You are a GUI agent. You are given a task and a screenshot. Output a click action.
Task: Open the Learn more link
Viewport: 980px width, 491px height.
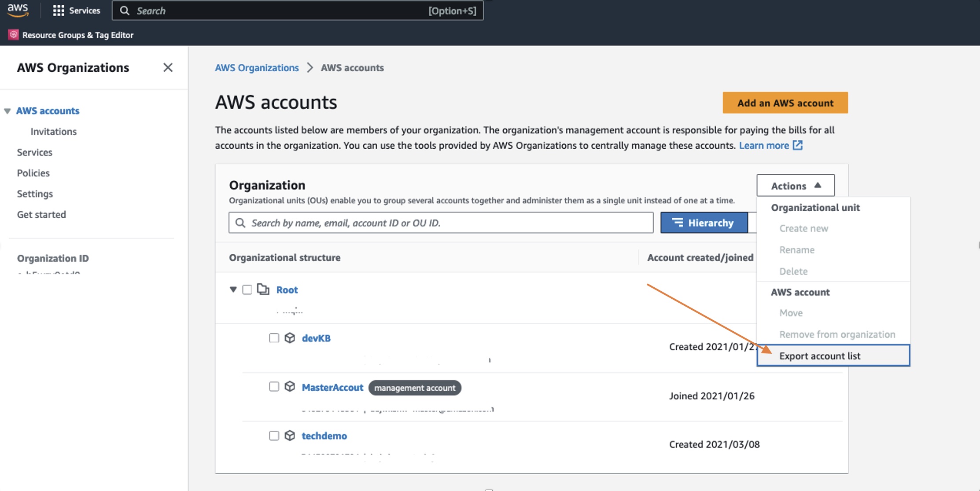(x=764, y=145)
